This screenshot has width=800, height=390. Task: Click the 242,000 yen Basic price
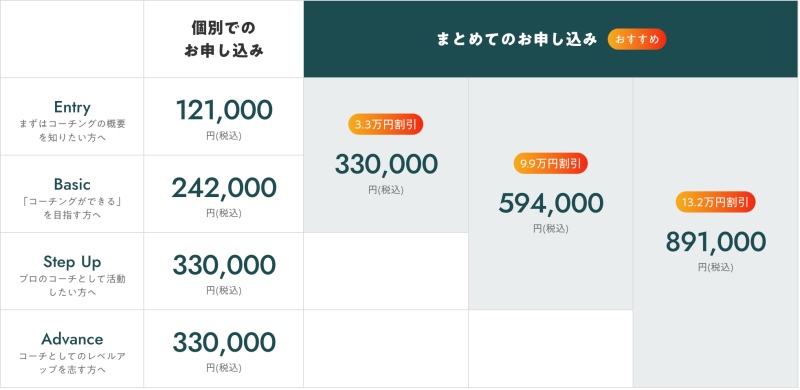pyautogui.click(x=223, y=187)
